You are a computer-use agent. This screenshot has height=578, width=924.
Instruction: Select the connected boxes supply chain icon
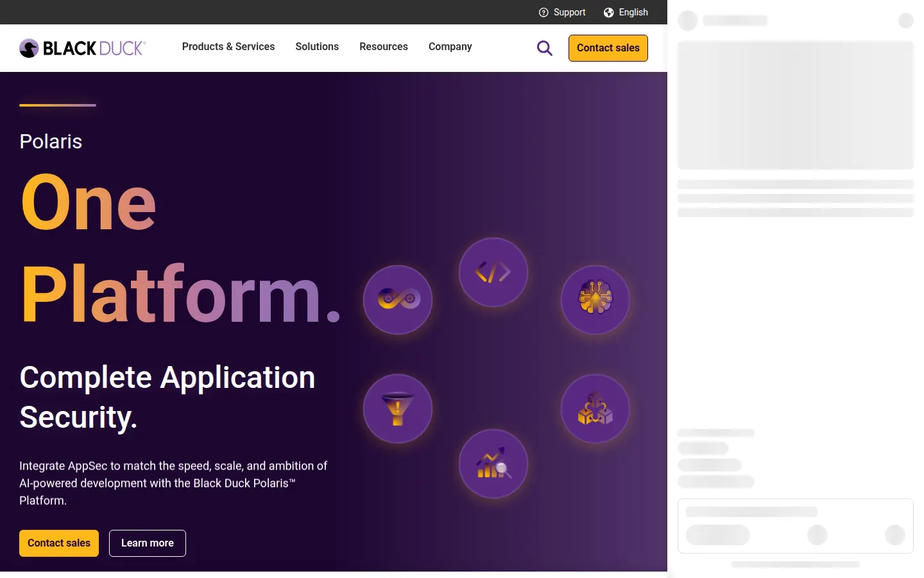point(595,408)
